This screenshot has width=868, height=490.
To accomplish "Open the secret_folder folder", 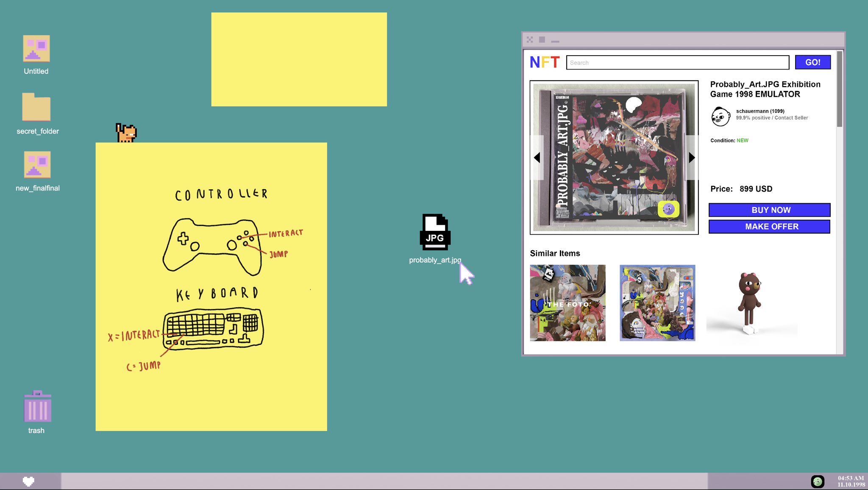I will (36, 107).
